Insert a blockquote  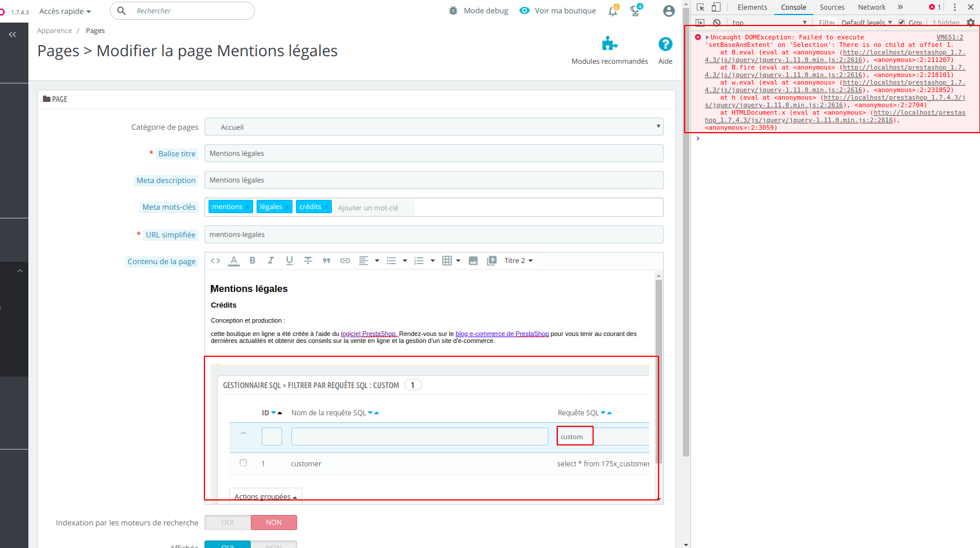[327, 261]
